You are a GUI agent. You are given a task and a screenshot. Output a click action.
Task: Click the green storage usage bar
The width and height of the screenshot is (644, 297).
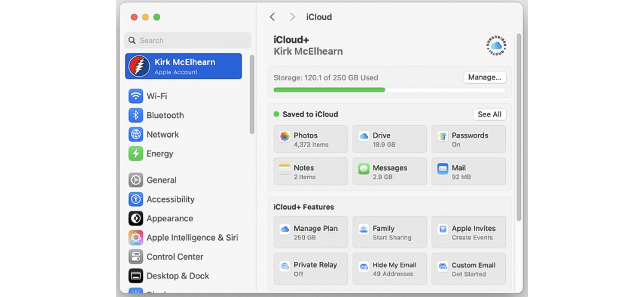tap(329, 90)
